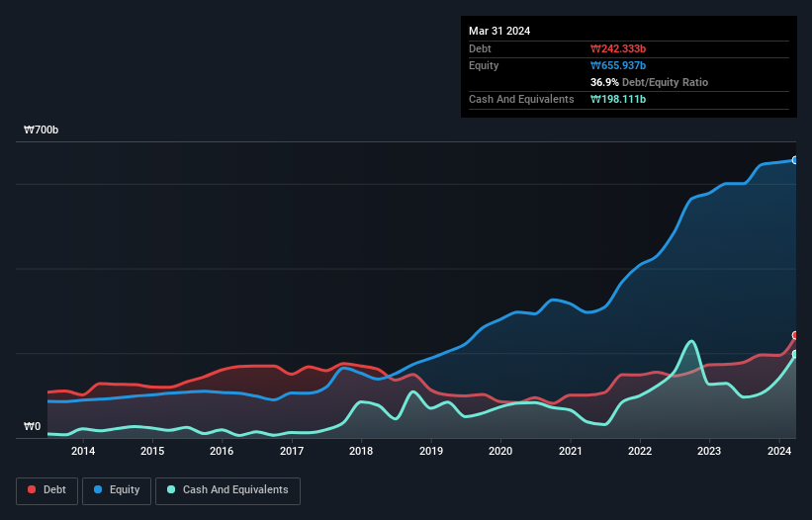The image size is (812, 520).
Task: Click the 2021 x-axis label
Action: [x=570, y=451]
